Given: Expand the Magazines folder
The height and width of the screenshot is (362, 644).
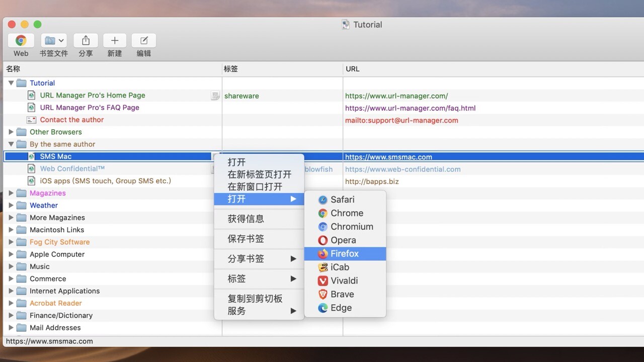Looking at the screenshot, I should pos(11,193).
